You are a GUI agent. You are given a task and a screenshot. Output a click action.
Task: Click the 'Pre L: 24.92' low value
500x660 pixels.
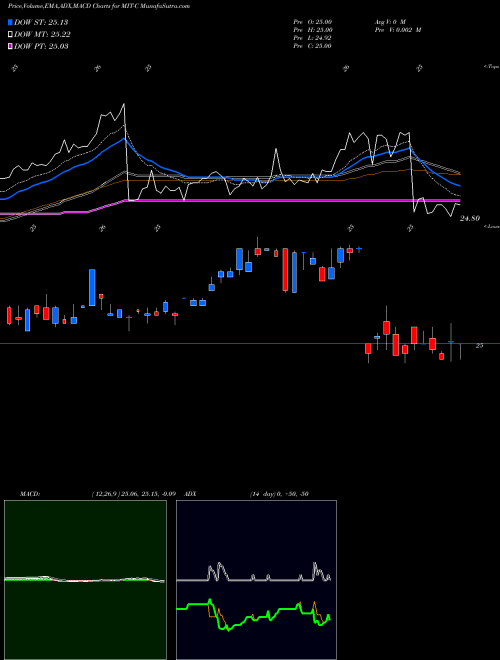click(313, 38)
